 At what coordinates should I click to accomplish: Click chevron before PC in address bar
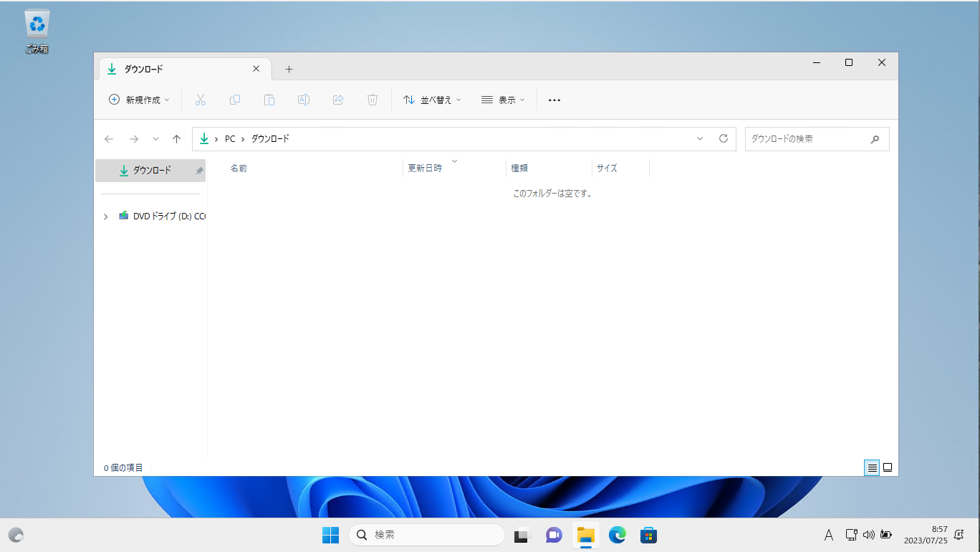(x=216, y=139)
